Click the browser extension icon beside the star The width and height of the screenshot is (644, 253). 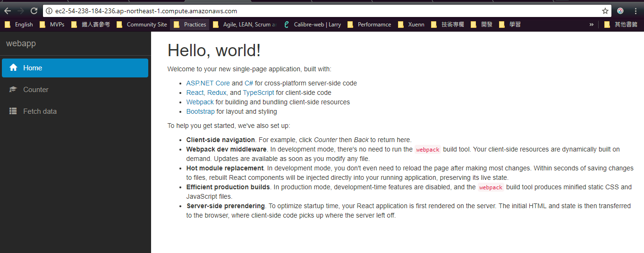pos(620,11)
